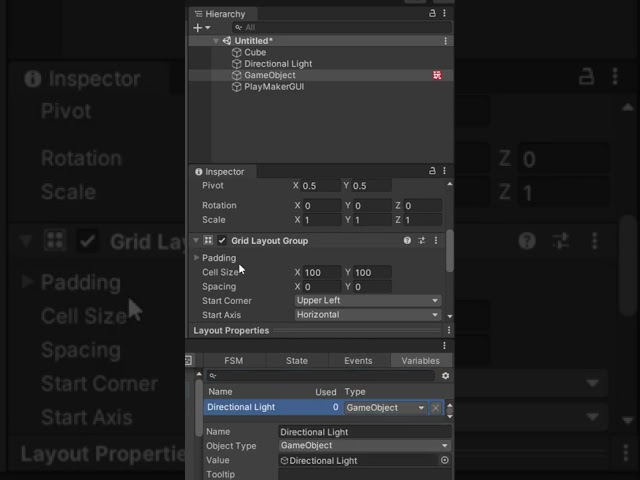Open the Inspector panel options menu
The height and width of the screenshot is (480, 640).
pyautogui.click(x=444, y=171)
